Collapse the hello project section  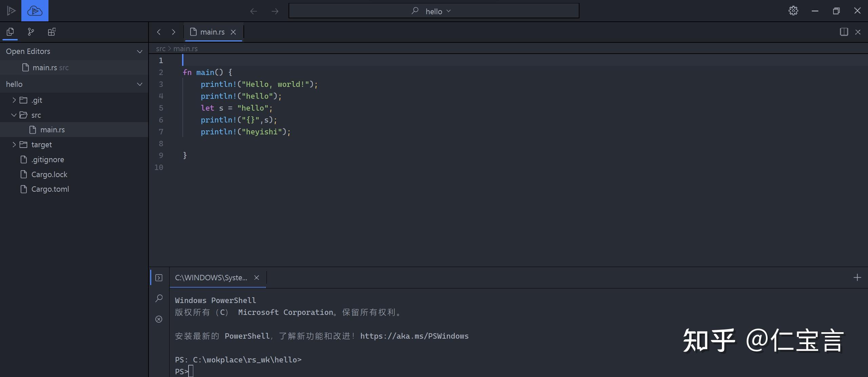[x=139, y=84]
